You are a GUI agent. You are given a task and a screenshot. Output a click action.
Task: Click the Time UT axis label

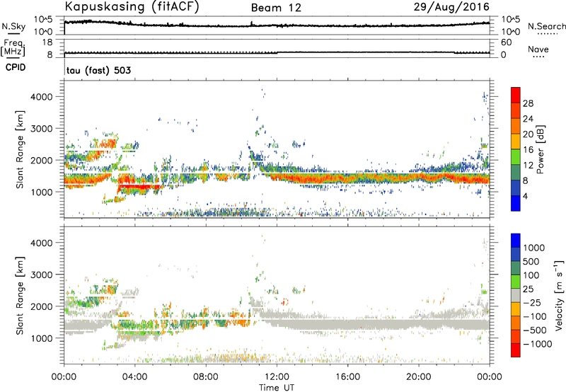click(277, 387)
